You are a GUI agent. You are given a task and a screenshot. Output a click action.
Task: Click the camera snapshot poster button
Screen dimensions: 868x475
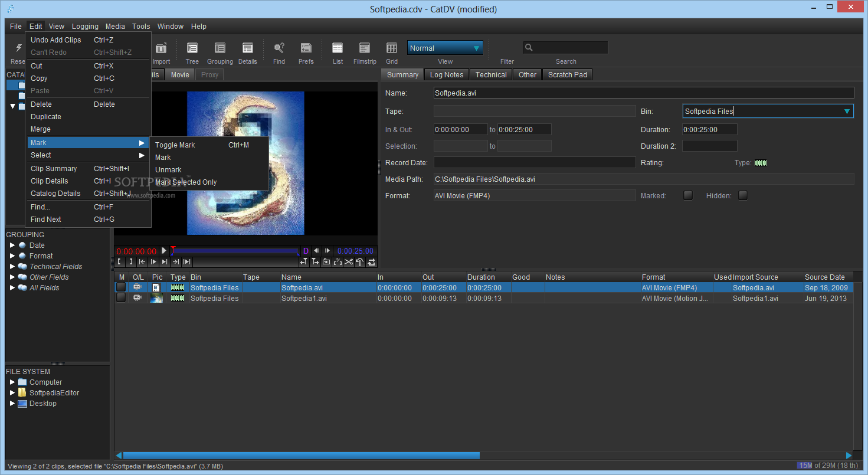coord(326,261)
